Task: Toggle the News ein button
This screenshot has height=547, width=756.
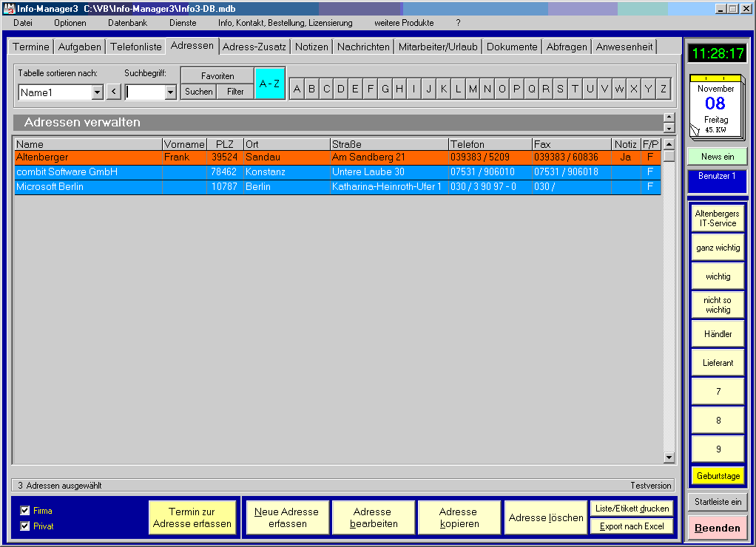Action: (x=716, y=157)
